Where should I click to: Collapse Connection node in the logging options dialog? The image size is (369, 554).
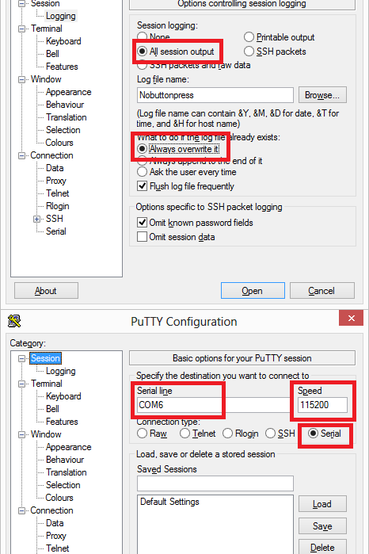(22, 155)
